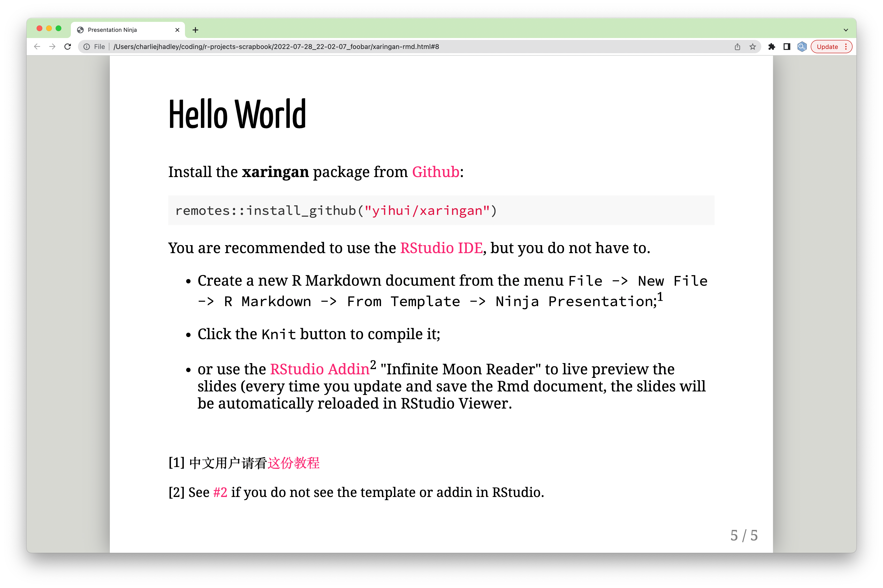The width and height of the screenshot is (883, 588).
Task: Click the Hello World heading
Action: tap(237, 114)
